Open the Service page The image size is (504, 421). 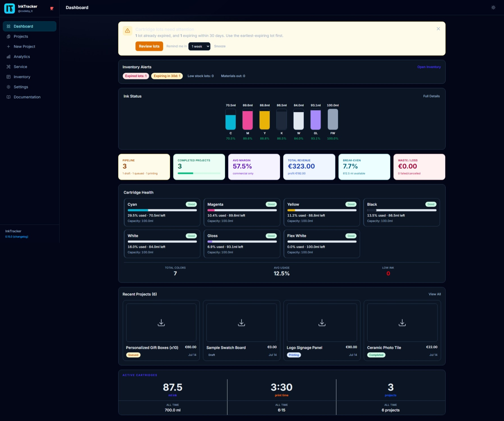point(29,67)
